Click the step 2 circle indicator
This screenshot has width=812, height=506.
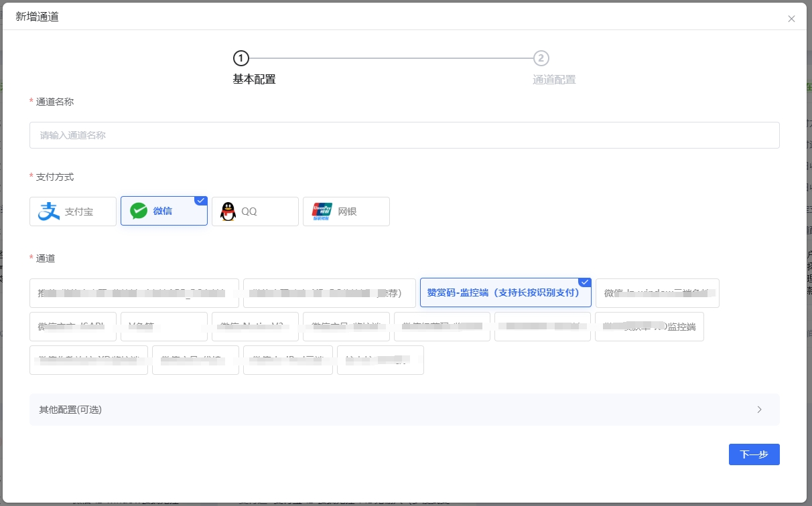541,58
